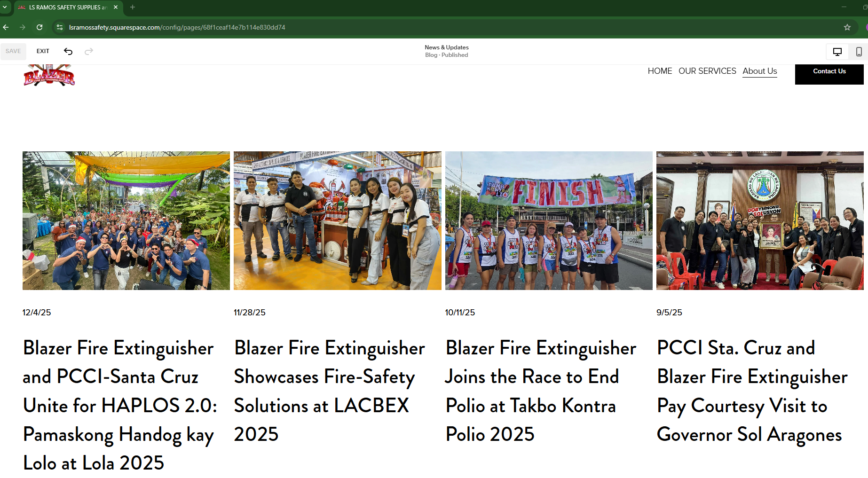Screen dimensions: 868x478
Task: Open the FINISH line race photo thumbnail
Action: tap(549, 220)
